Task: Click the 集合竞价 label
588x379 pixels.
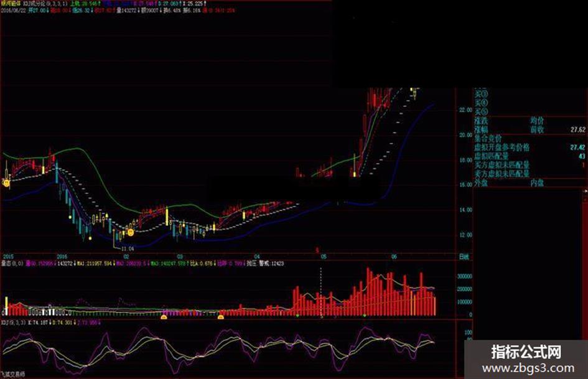Action: point(488,138)
